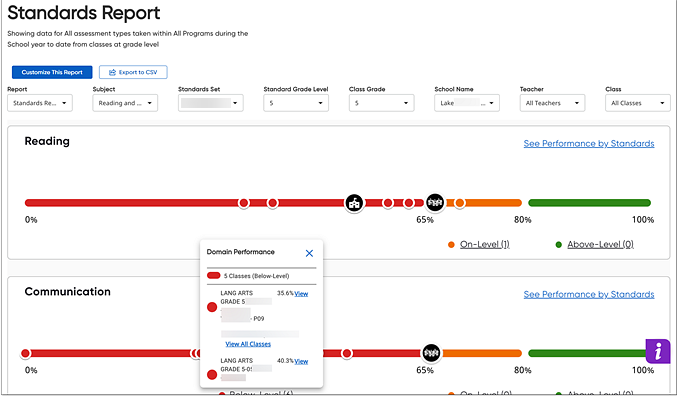This screenshot has height=396, width=677.
Task: Click the export icon in Export to CSV
Action: click(x=112, y=73)
